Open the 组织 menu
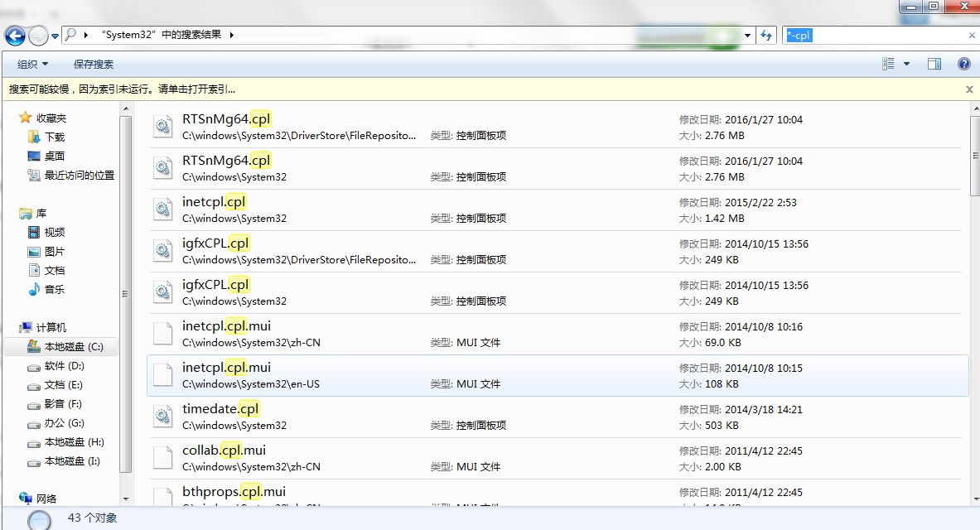The image size is (980, 530). (x=32, y=64)
